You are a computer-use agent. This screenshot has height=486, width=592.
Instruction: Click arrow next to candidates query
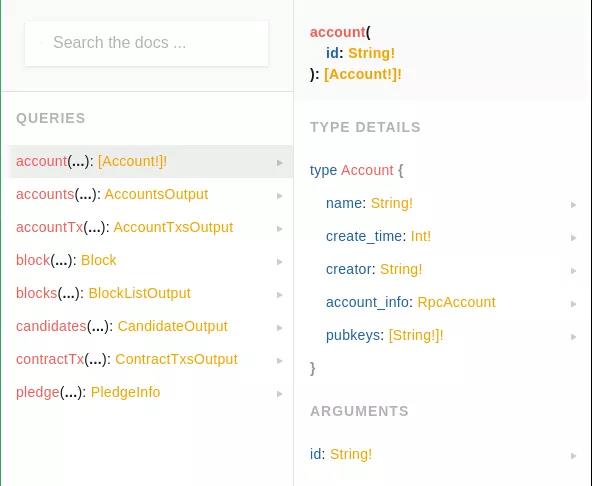pos(280,327)
